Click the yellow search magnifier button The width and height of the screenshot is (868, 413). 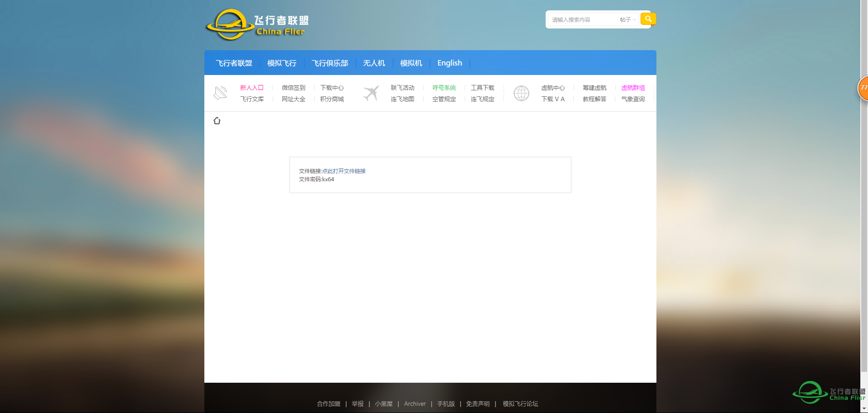(648, 19)
